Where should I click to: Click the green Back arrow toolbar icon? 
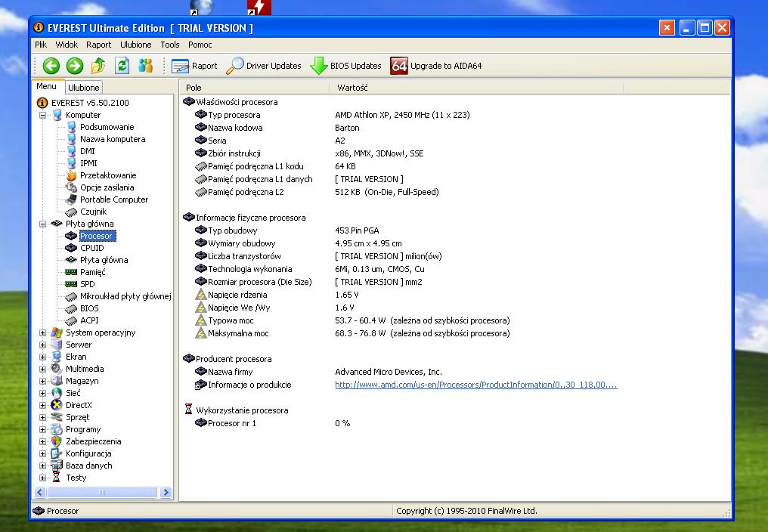click(51, 66)
